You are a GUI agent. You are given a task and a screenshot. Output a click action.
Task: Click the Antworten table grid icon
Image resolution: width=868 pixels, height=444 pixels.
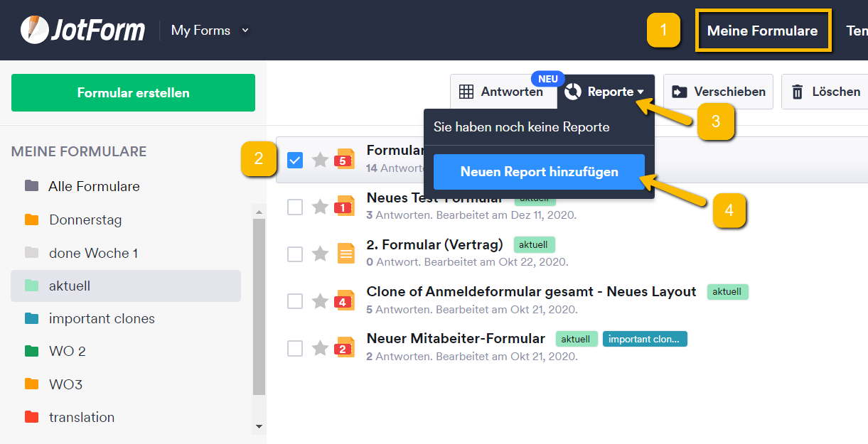466,92
